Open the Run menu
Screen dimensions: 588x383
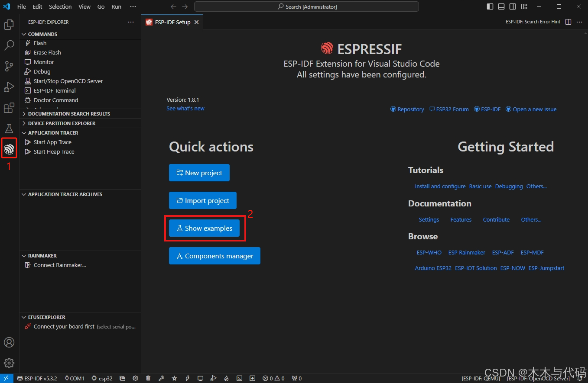pos(116,6)
